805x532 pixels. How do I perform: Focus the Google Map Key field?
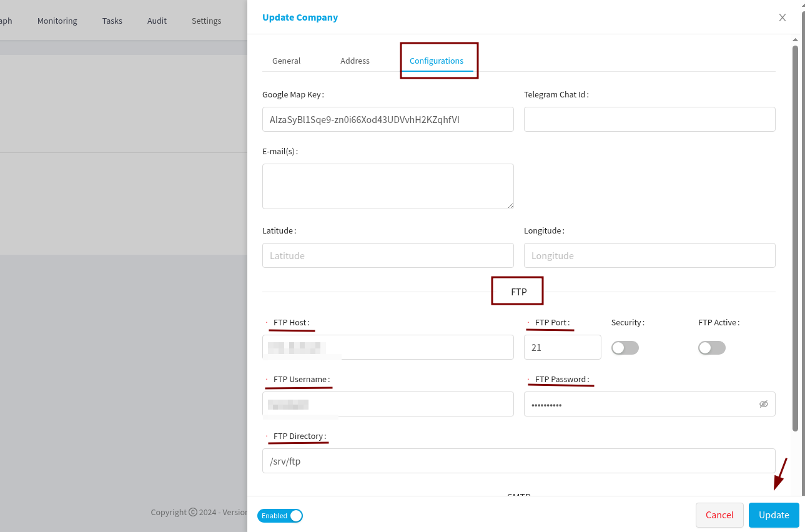pyautogui.click(x=387, y=119)
